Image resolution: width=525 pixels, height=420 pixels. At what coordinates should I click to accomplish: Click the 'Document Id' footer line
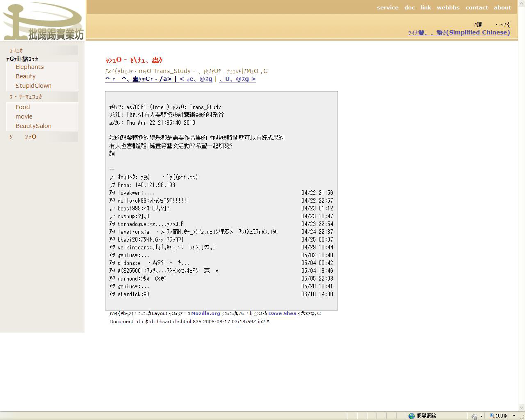(189, 322)
